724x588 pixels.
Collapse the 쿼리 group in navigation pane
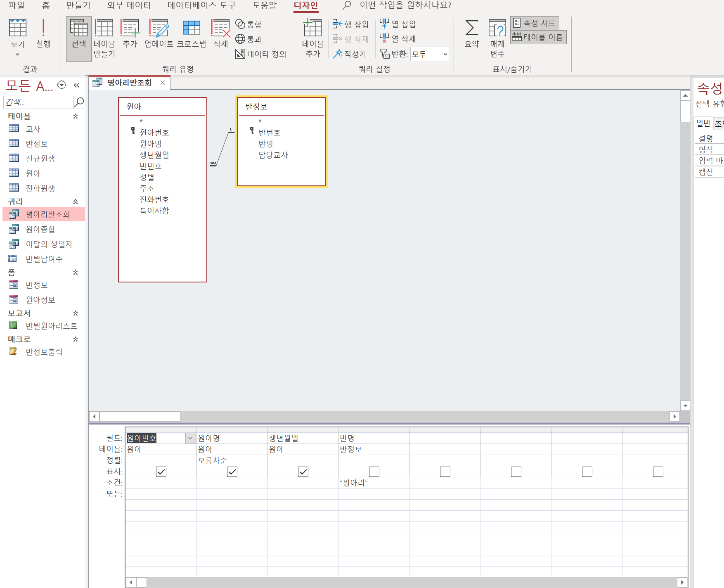tap(76, 202)
